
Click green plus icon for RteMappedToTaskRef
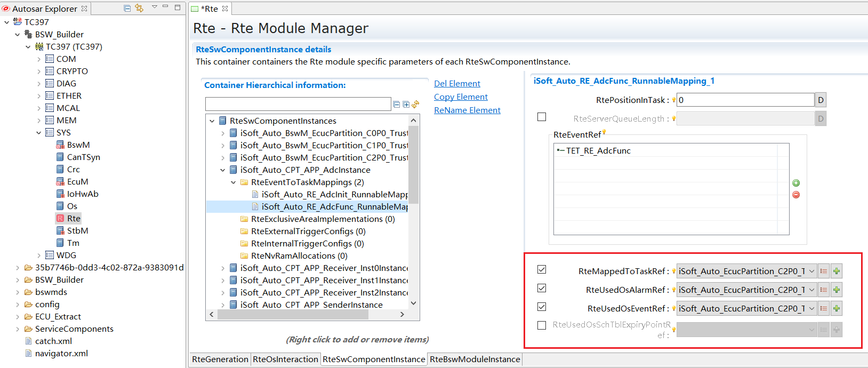pyautogui.click(x=837, y=271)
